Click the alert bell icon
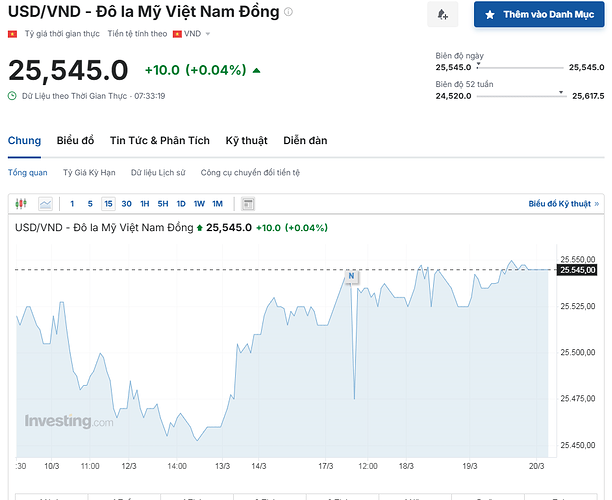The width and height of the screenshot is (612, 500). (443, 15)
